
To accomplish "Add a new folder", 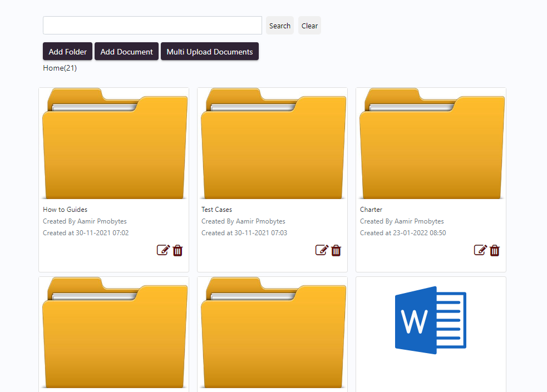I will pos(68,52).
